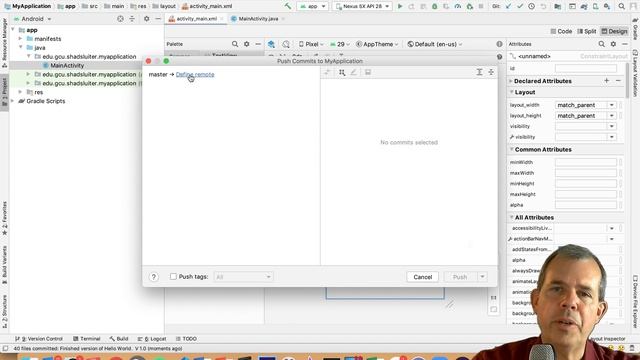
Task: Open the Push tags dropdown
Action: (x=243, y=277)
